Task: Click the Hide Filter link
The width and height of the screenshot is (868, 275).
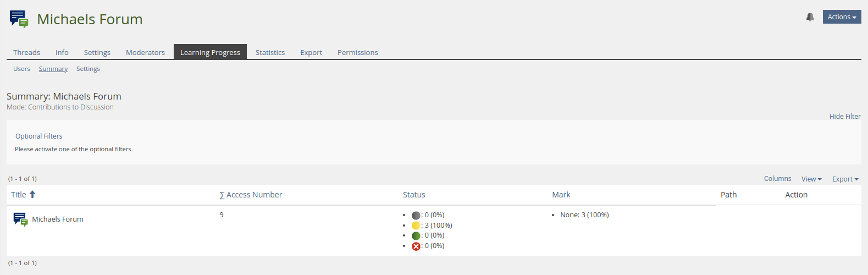Action: click(845, 117)
